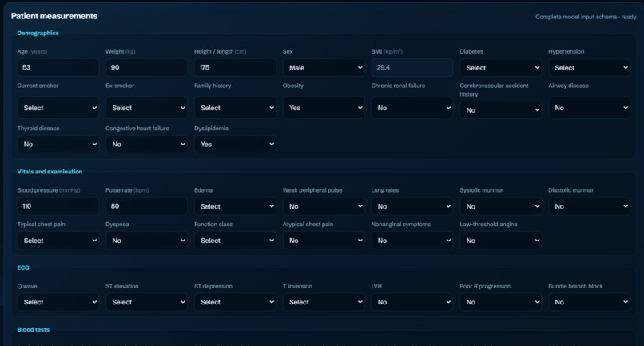Open the Diabetes dropdown
This screenshot has width=644, height=346.
(x=501, y=67)
